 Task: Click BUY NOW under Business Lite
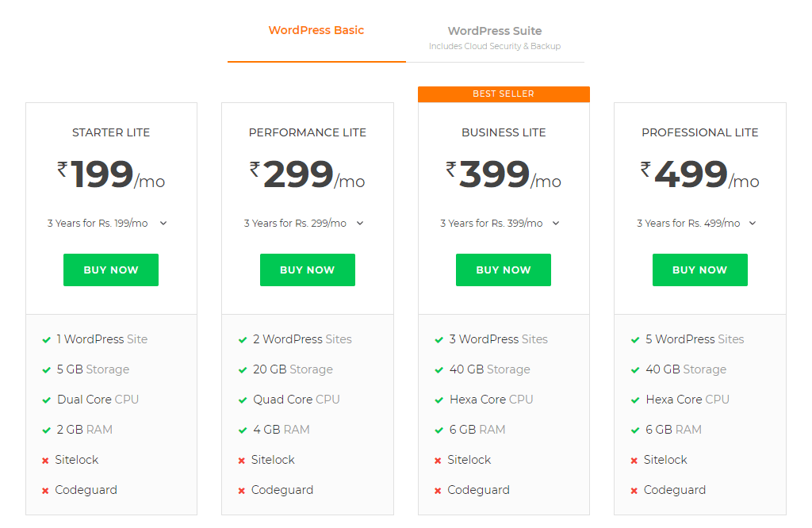pyautogui.click(x=504, y=270)
